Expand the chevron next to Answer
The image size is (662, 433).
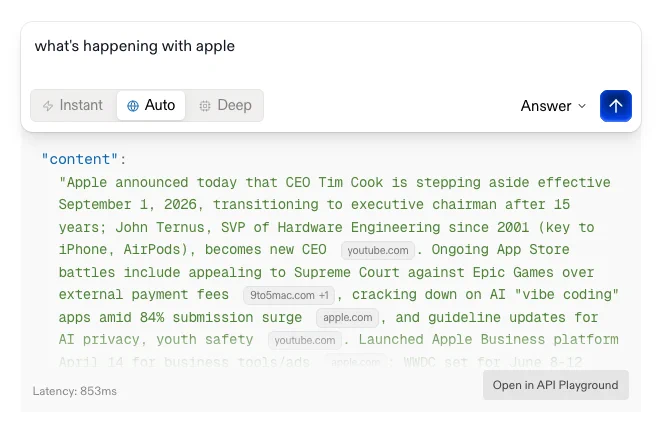[x=582, y=106]
